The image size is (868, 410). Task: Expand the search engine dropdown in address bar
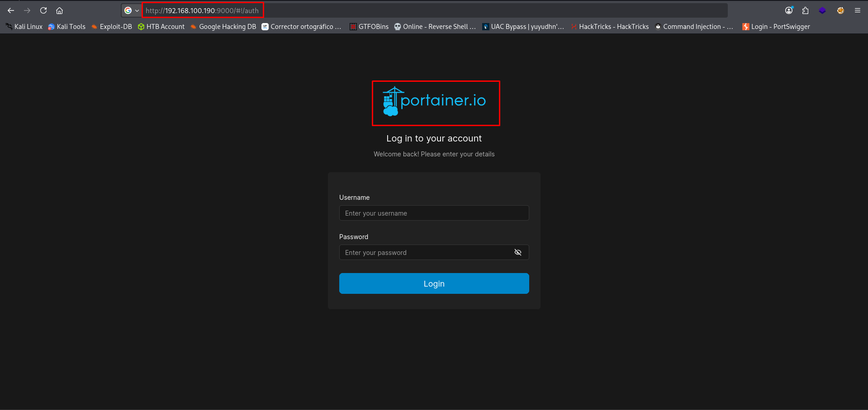tap(131, 10)
